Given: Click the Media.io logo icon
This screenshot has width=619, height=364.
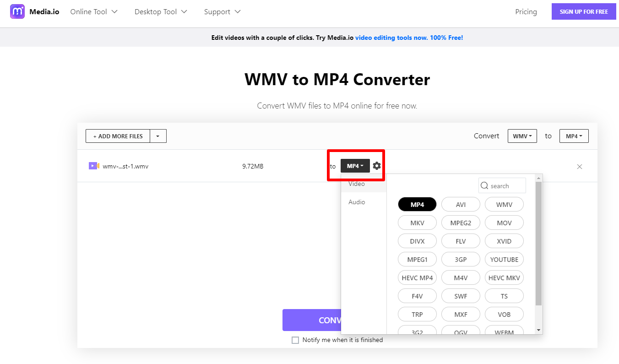Looking at the screenshot, I should 17,11.
